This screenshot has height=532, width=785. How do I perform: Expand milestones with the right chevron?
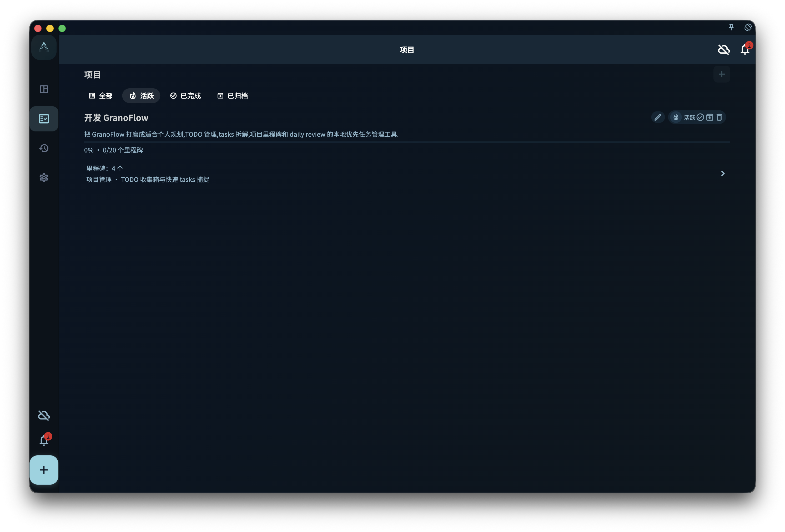coord(722,173)
